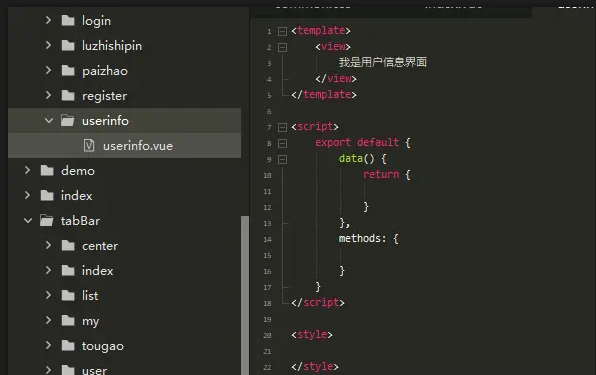Click the paizhao folder icon
This screenshot has height=375, width=596.
tap(68, 71)
